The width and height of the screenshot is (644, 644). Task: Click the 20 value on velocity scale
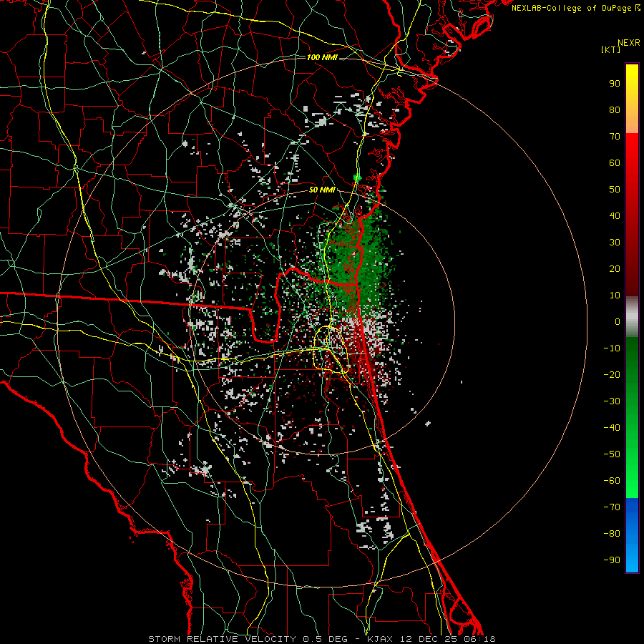(615, 269)
